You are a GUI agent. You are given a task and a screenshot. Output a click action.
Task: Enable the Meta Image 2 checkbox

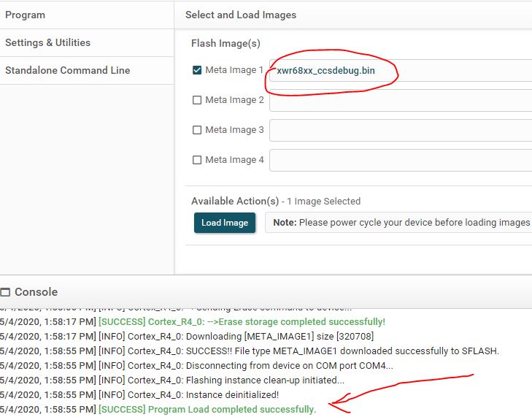click(197, 100)
